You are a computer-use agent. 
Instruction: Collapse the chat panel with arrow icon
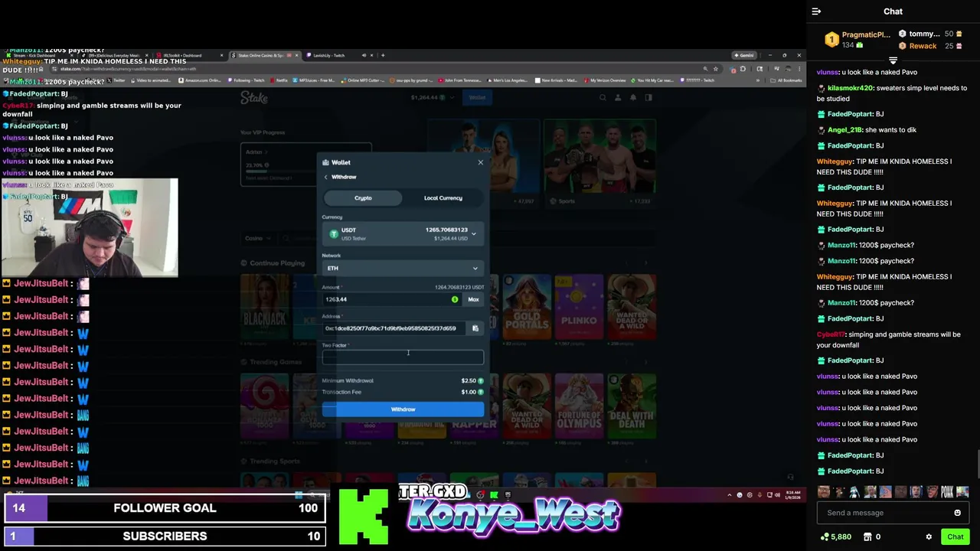[816, 11]
